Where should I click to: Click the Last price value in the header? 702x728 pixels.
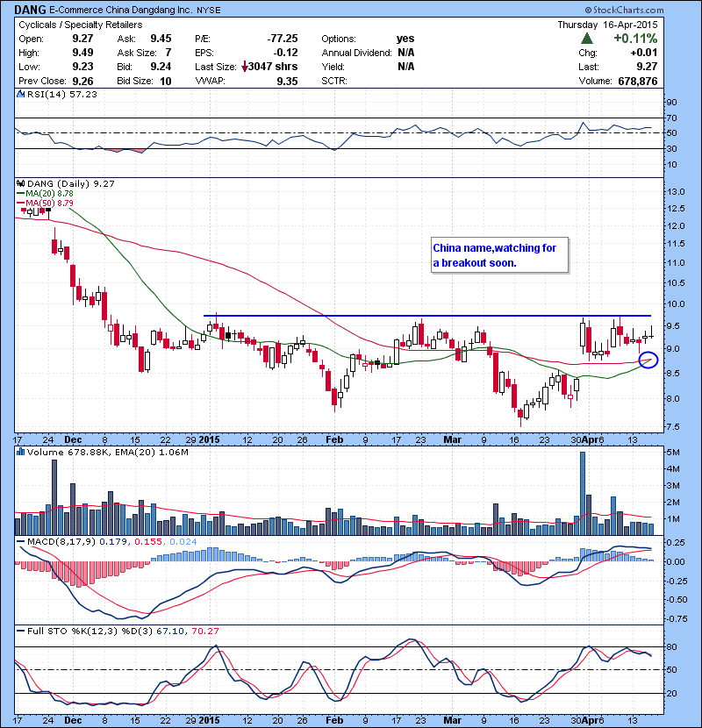click(648, 67)
